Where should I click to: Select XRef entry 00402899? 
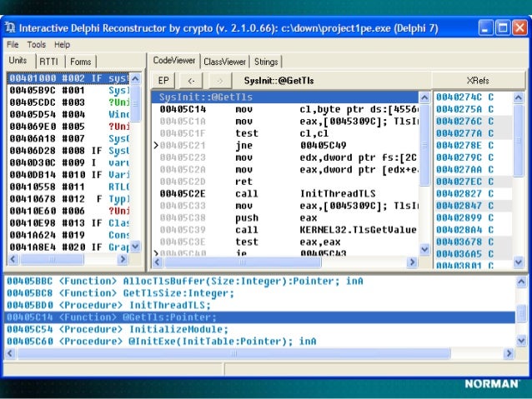pos(474,218)
